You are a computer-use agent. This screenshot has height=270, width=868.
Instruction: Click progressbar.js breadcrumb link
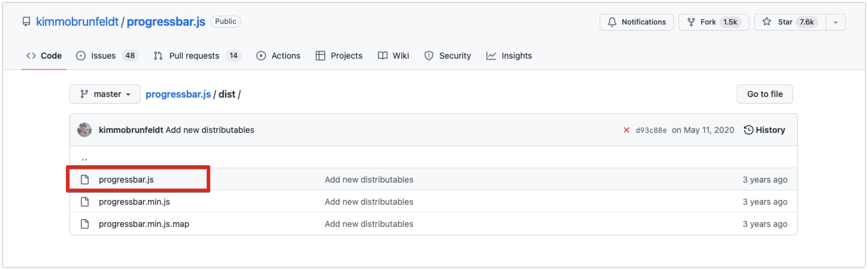(179, 94)
